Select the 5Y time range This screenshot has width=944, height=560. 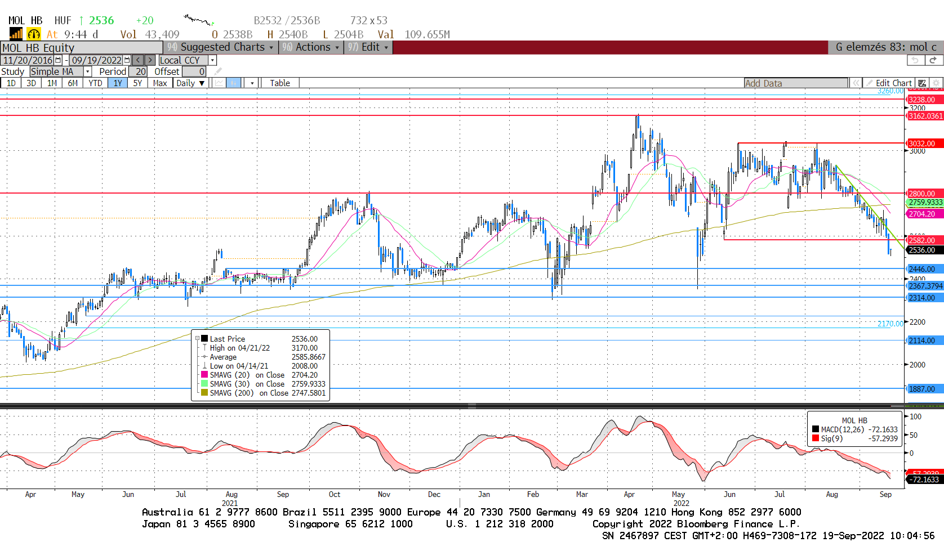coord(137,83)
